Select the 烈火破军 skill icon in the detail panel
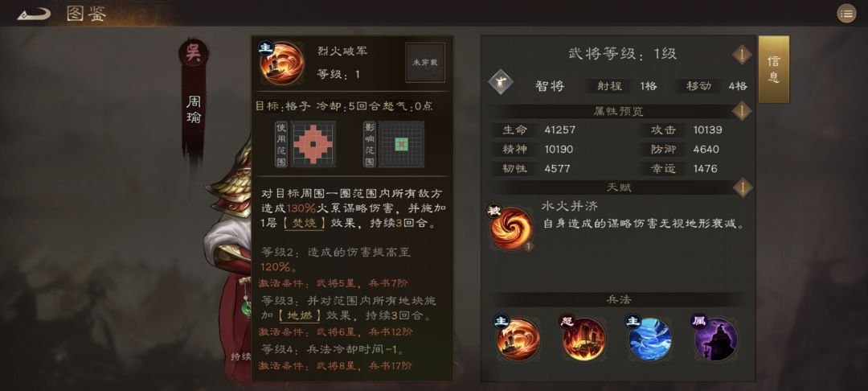The height and width of the screenshot is (391, 868). pos(282,63)
